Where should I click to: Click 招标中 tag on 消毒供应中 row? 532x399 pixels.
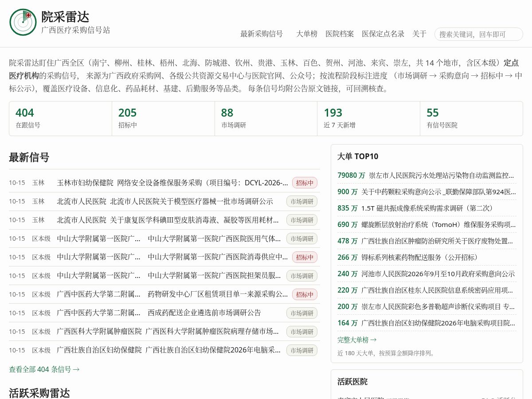305,257
